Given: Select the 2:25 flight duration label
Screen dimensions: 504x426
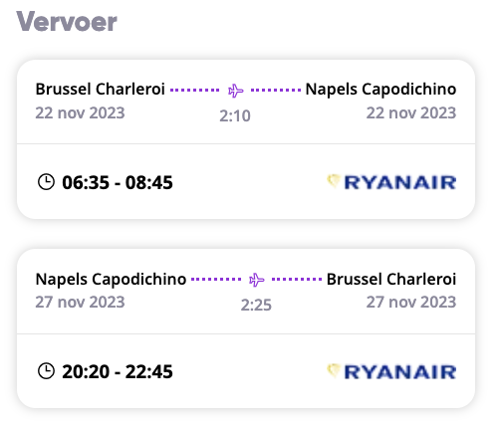Looking at the screenshot, I should 256,305.
